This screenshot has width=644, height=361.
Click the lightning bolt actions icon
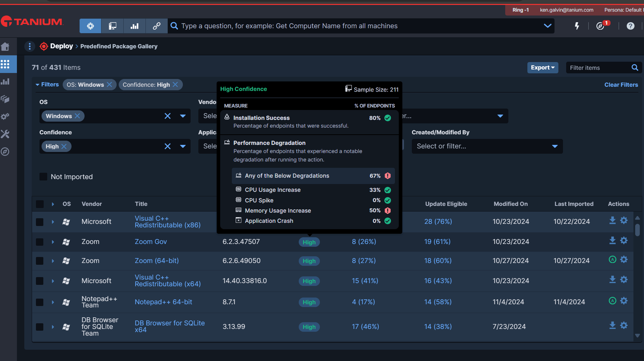pyautogui.click(x=577, y=26)
